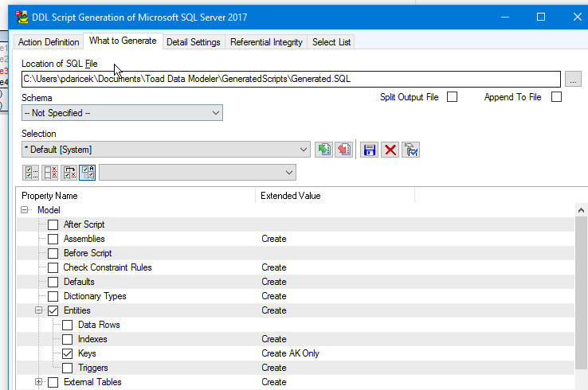Click the invert selection checkboxes icon

69,173
